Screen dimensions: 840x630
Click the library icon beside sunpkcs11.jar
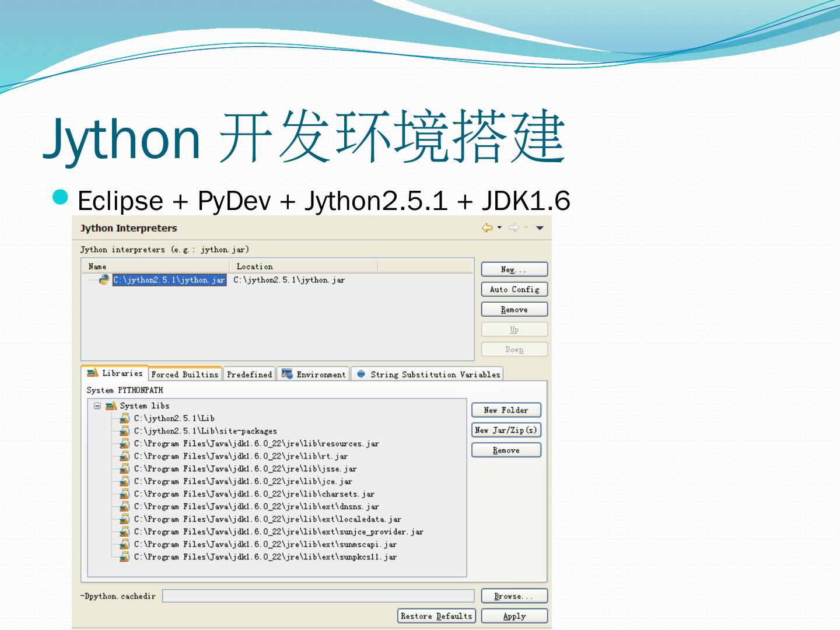(x=124, y=557)
